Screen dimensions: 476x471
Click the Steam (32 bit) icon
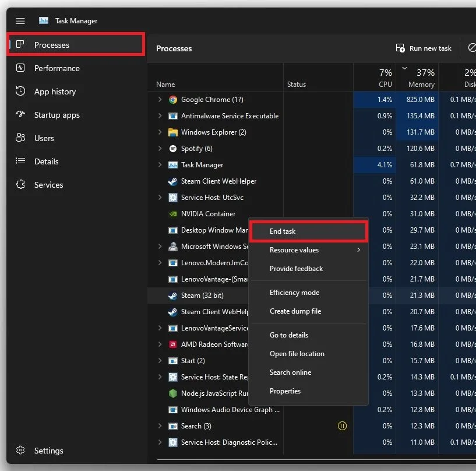[173, 296]
